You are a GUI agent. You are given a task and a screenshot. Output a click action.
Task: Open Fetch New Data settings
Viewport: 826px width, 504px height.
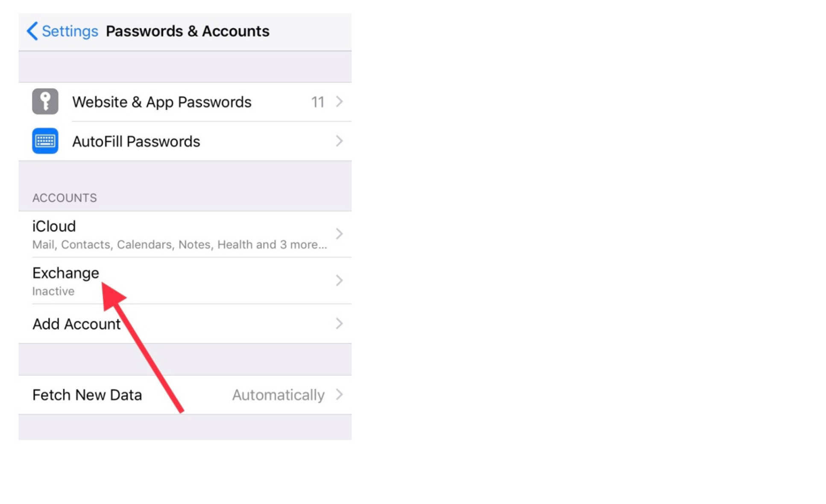pos(87,395)
